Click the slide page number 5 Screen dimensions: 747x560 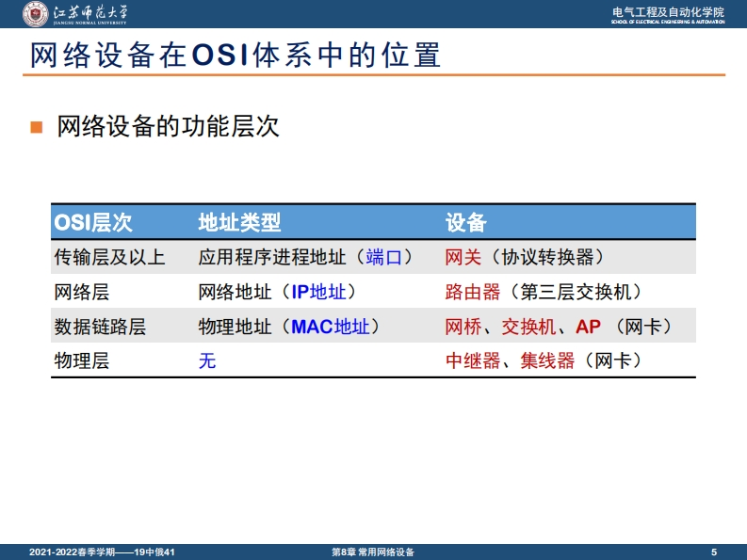[x=714, y=552]
